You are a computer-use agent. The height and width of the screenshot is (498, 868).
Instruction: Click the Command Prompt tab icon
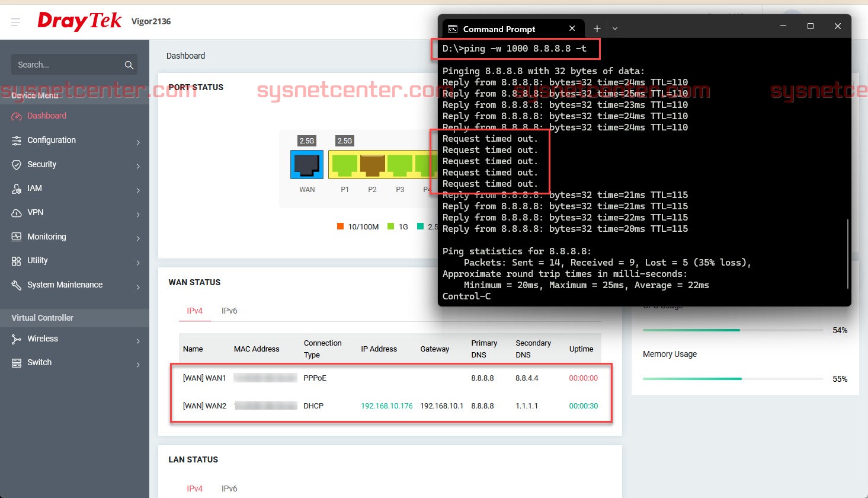point(453,29)
